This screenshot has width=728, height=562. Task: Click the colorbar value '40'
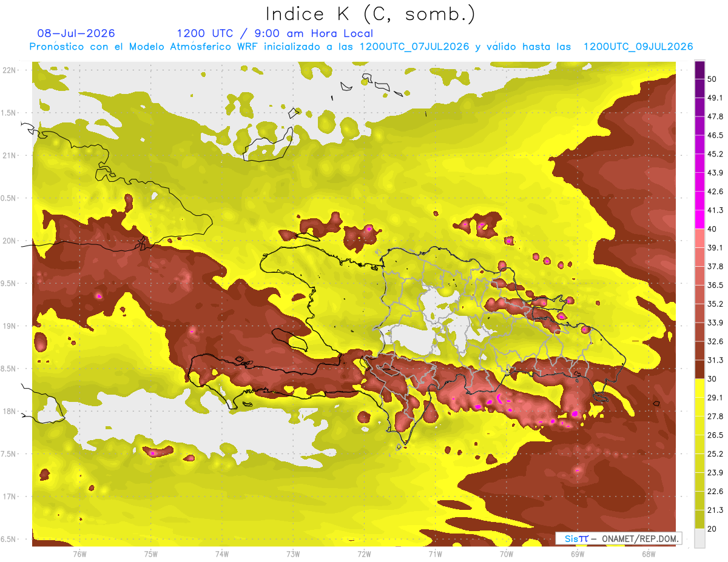click(x=713, y=229)
